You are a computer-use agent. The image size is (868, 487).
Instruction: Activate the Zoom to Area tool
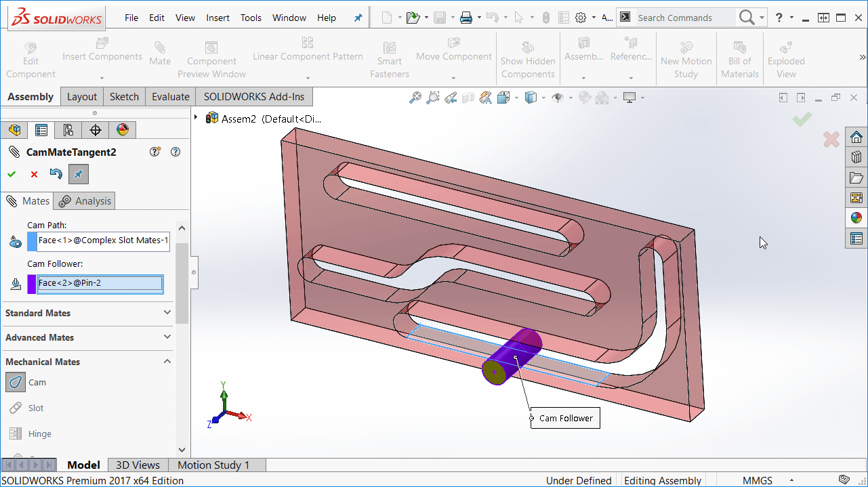[433, 97]
